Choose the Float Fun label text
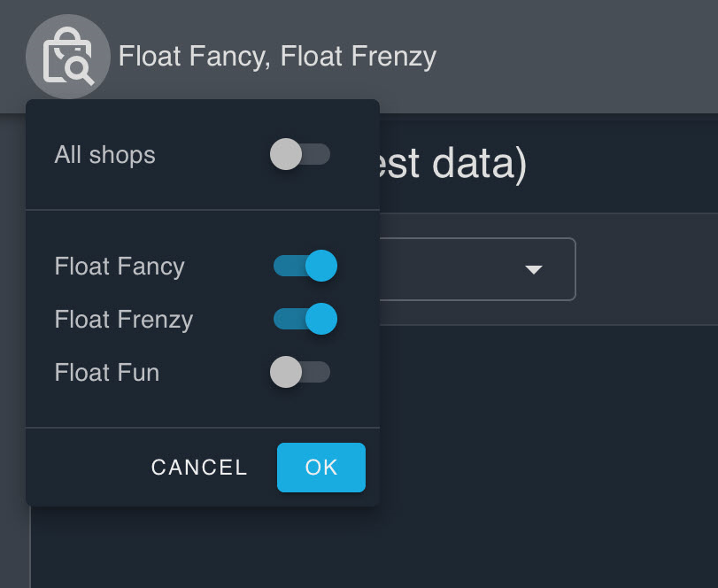The width and height of the screenshot is (718, 588). 107,373
